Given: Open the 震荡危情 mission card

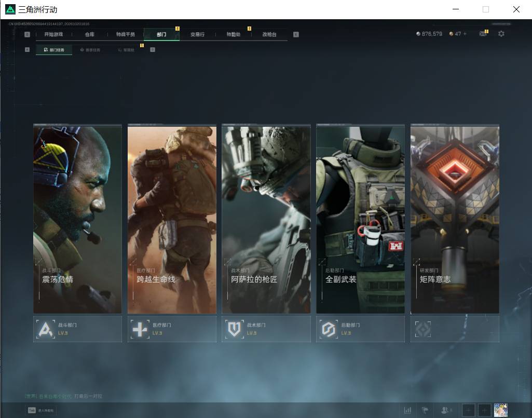Looking at the screenshot, I should [x=77, y=219].
